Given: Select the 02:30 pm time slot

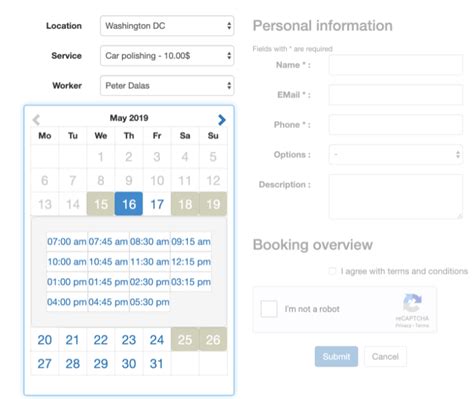Looking at the screenshot, I should point(150,282).
